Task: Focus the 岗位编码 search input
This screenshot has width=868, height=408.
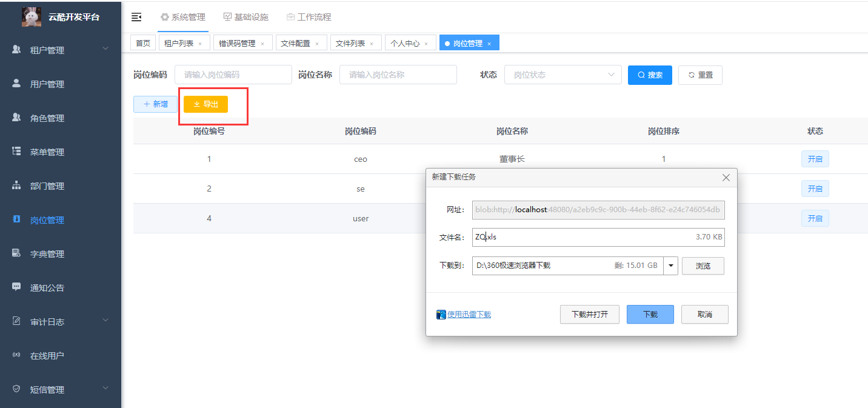Action: coord(233,75)
